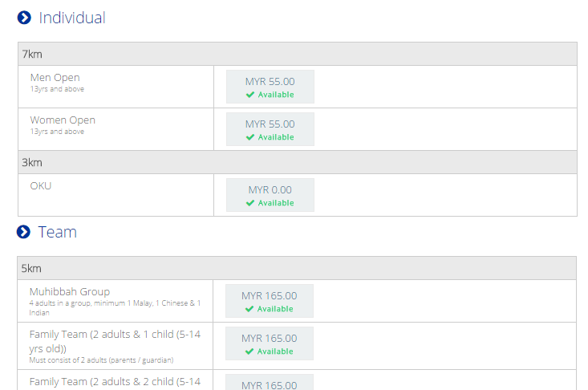
Task: Click the 3km category header row
Action: pos(298,162)
